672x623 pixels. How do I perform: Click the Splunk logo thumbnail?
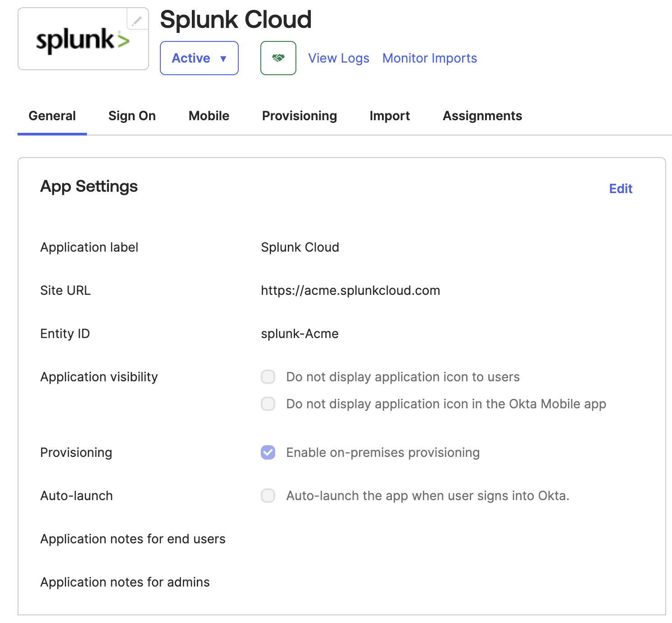click(83, 39)
